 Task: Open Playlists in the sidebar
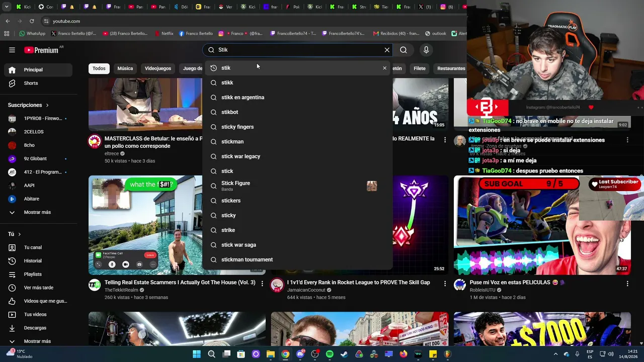tap(39, 274)
